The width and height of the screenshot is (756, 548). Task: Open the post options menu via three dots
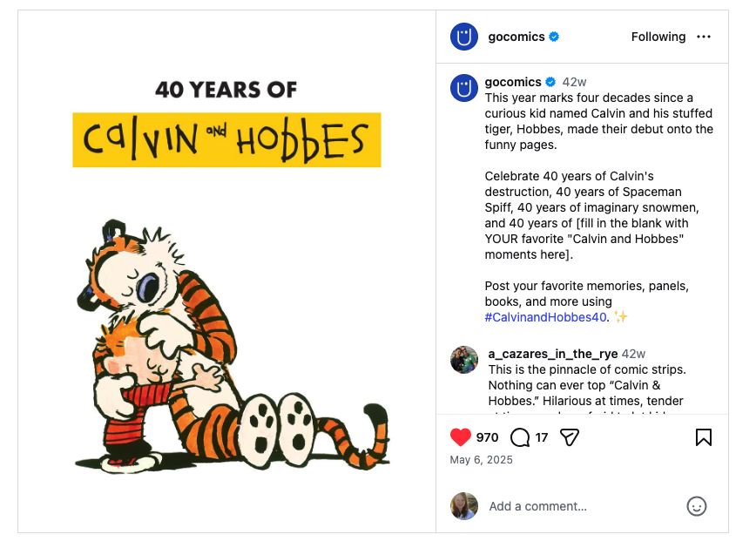pyautogui.click(x=704, y=37)
